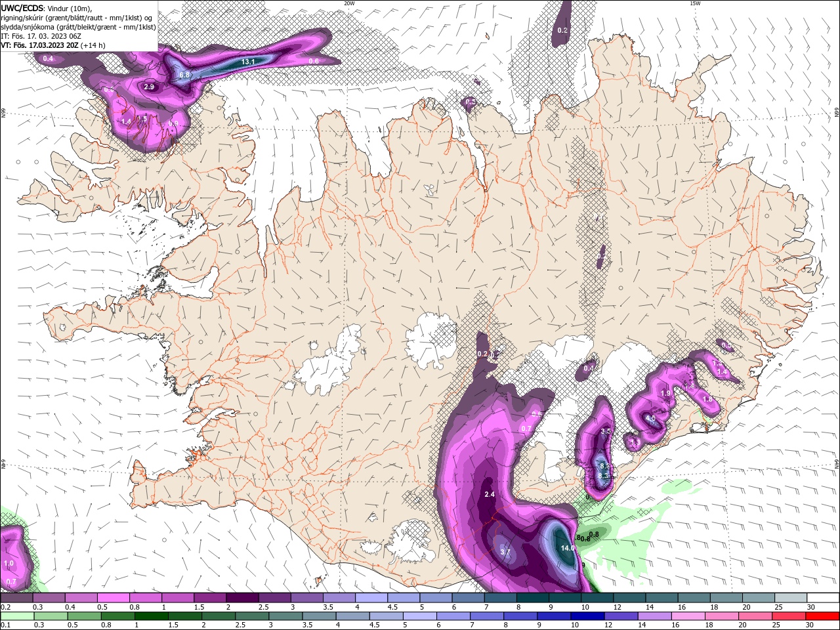Select light gray top-row swatch between 25 and 30
Image resolution: width=840 pixels, height=630 pixels.
[x=791, y=598]
